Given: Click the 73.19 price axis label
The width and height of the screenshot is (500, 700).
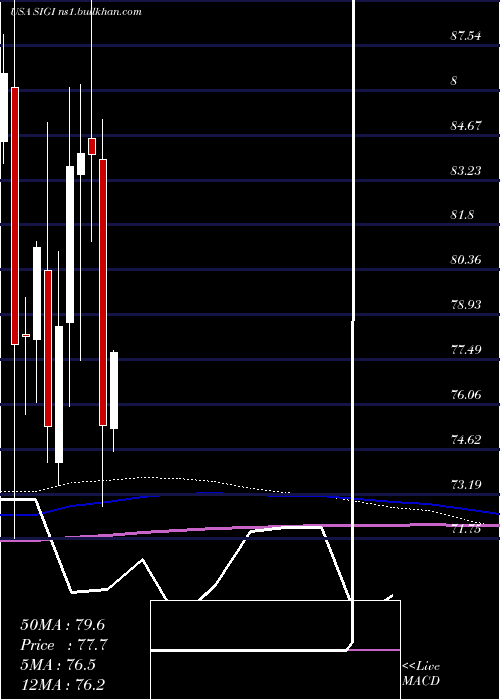Looking at the screenshot, I should (x=466, y=484).
